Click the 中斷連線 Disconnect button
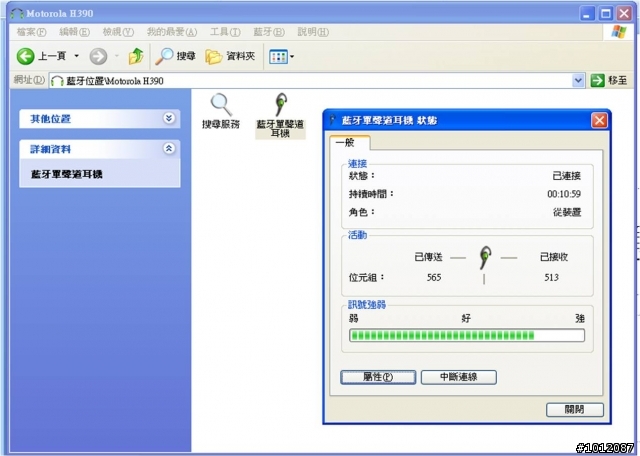This screenshot has height=456, width=640. 459,377
